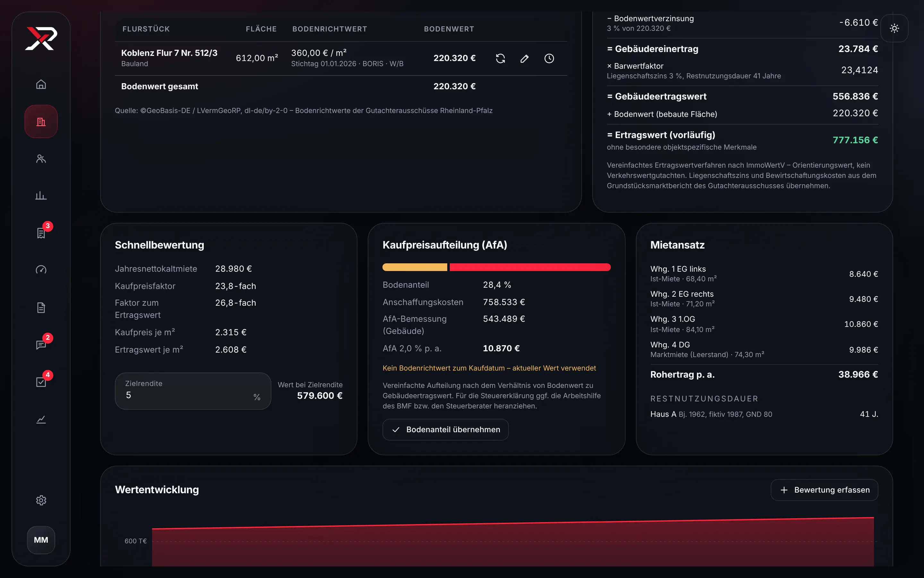Click the 612,00 m² area value
Screen dimensions: 924x578
pos(257,58)
